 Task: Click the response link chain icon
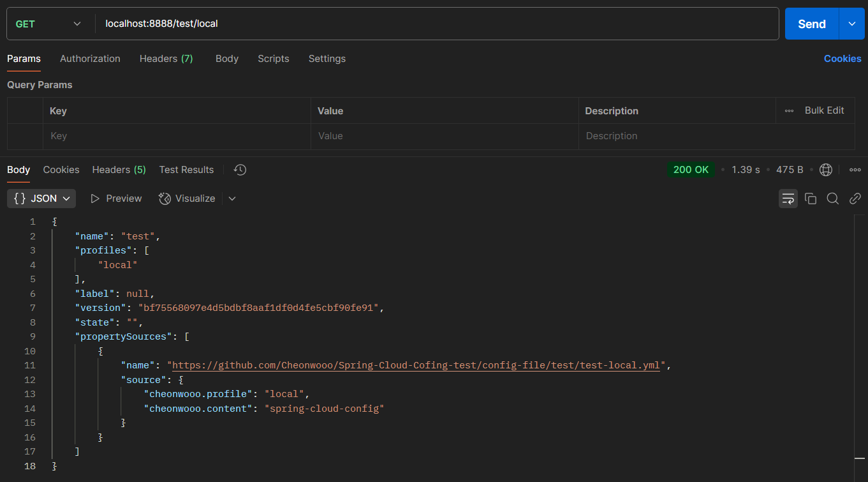coord(855,199)
